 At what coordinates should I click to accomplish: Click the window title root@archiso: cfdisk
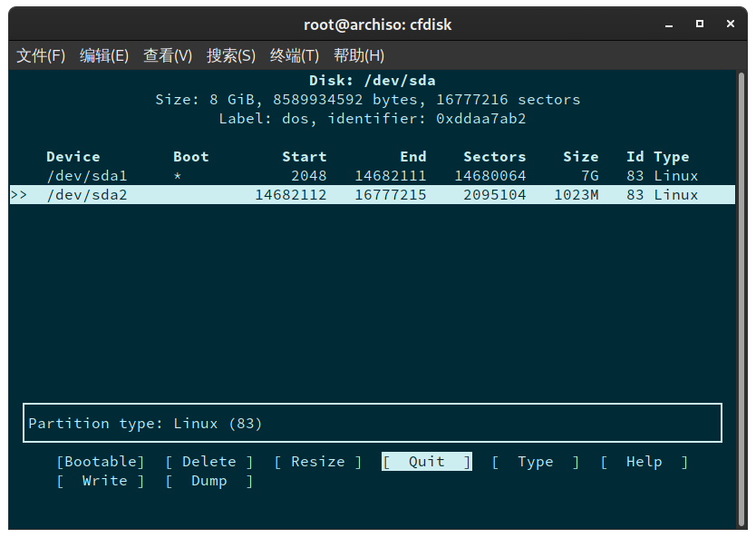click(377, 24)
